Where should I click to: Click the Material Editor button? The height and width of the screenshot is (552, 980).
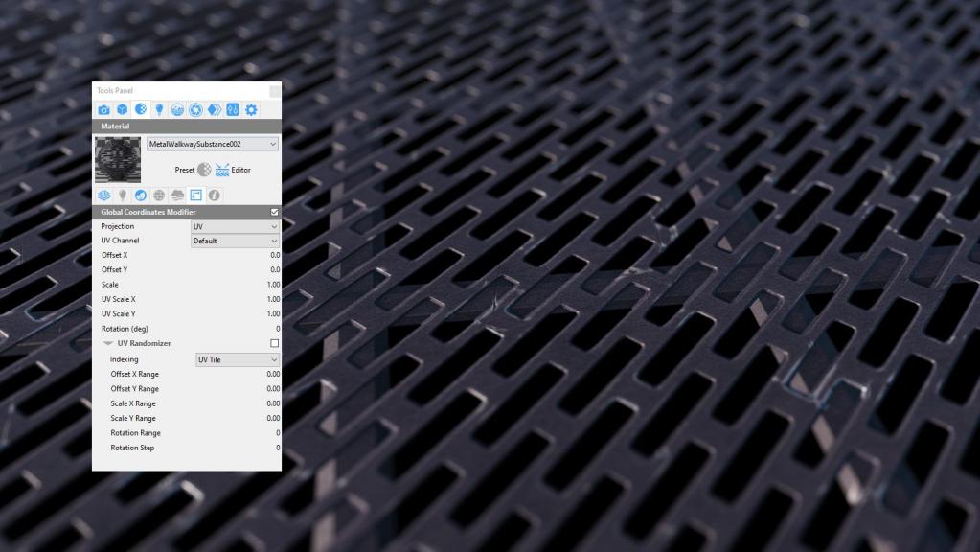(233, 170)
